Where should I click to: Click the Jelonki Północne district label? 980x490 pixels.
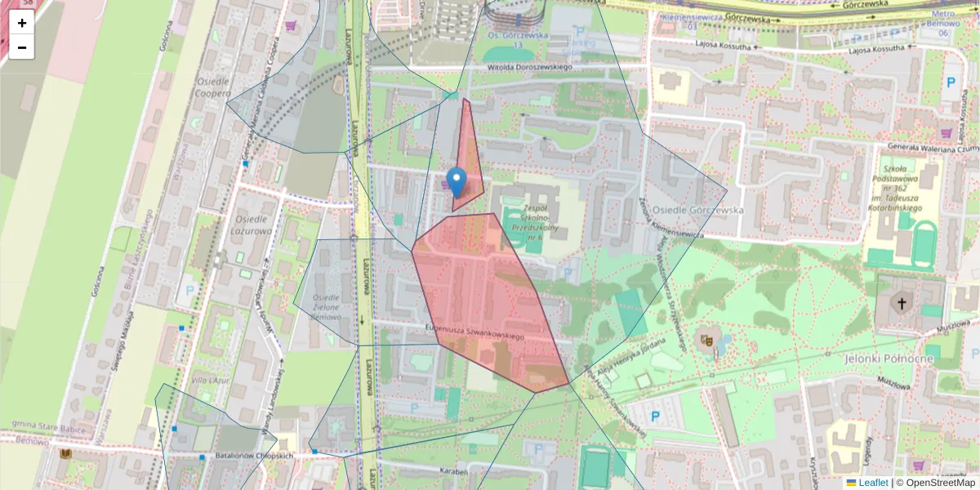pyautogui.click(x=889, y=357)
